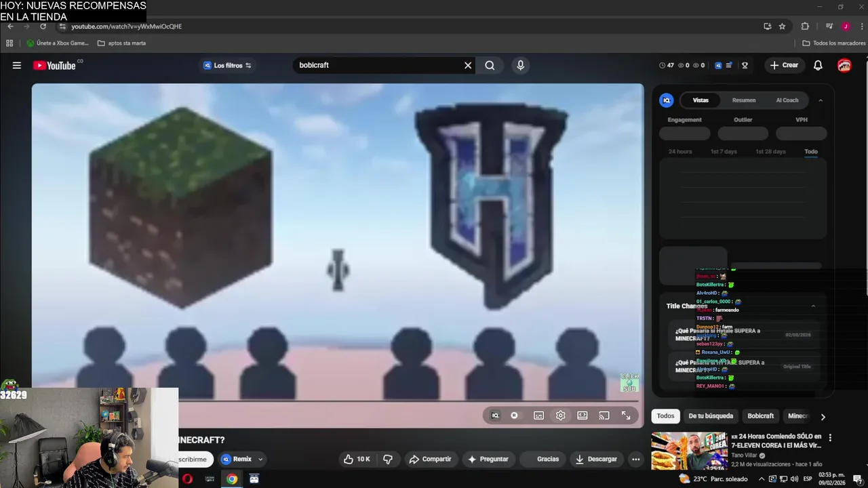Bookmark this page with star
Image resolution: width=868 pixels, height=488 pixels.
(782, 26)
